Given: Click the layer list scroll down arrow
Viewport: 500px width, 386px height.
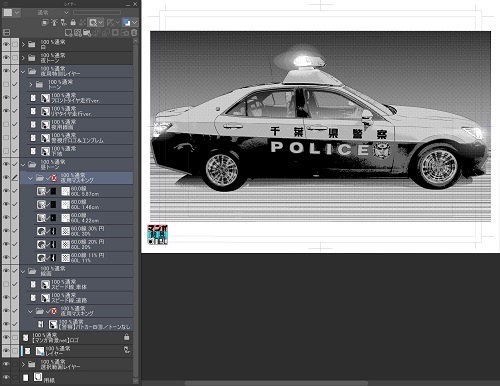Looking at the screenshot, I should pos(135,380).
